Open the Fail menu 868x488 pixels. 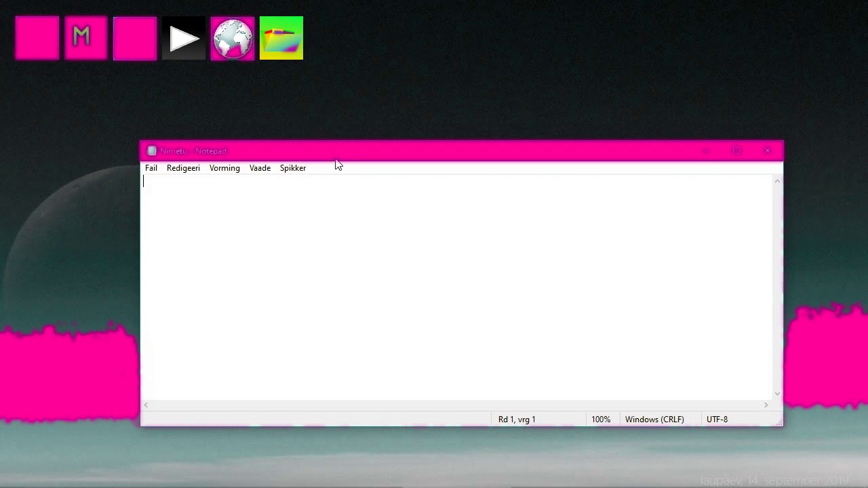coord(151,168)
